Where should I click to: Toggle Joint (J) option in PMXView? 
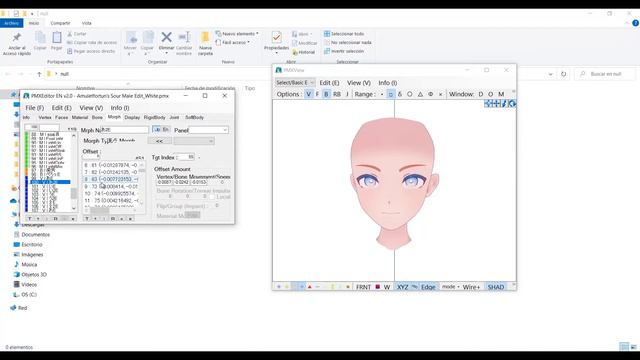click(x=347, y=94)
